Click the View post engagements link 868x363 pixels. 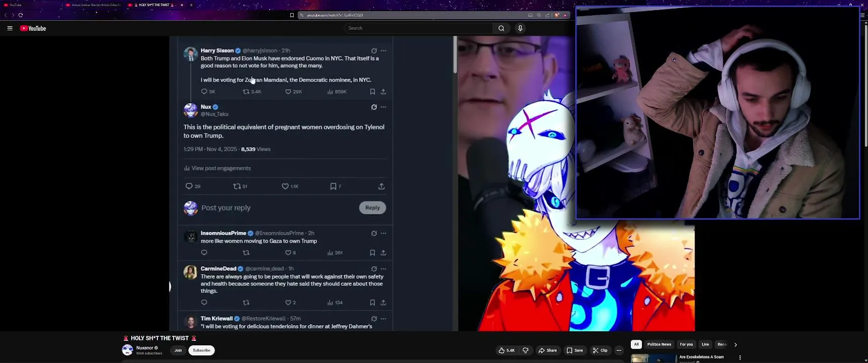[217, 168]
